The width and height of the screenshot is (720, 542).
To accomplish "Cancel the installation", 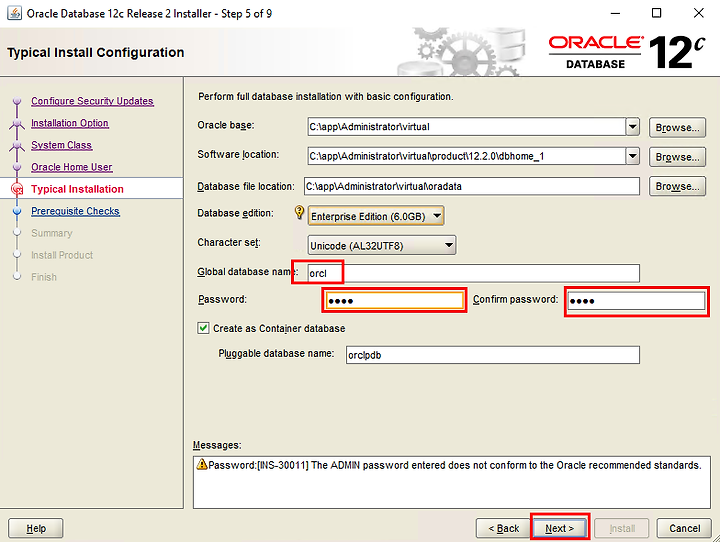I will [x=684, y=528].
